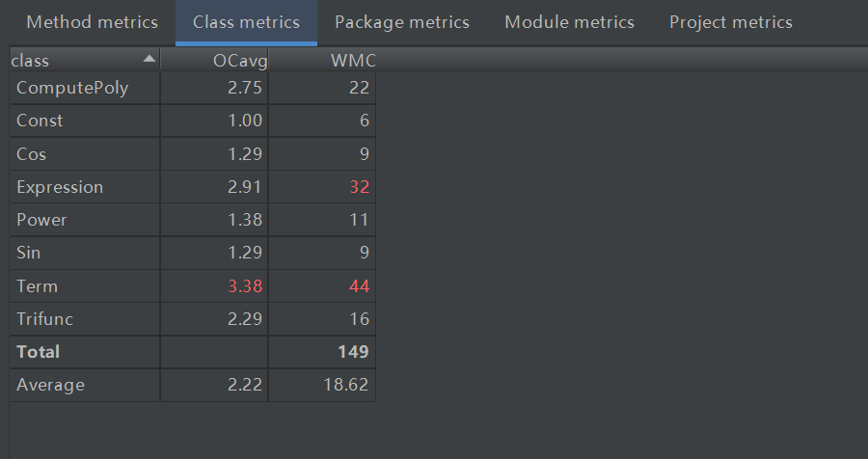
Task: Open the Package metrics tab
Action: tap(401, 22)
